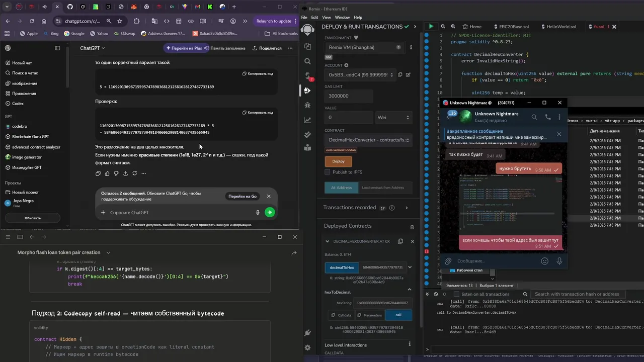Collapse hexToDecimal function chevron
The width and height of the screenshot is (644, 362).
410,290
